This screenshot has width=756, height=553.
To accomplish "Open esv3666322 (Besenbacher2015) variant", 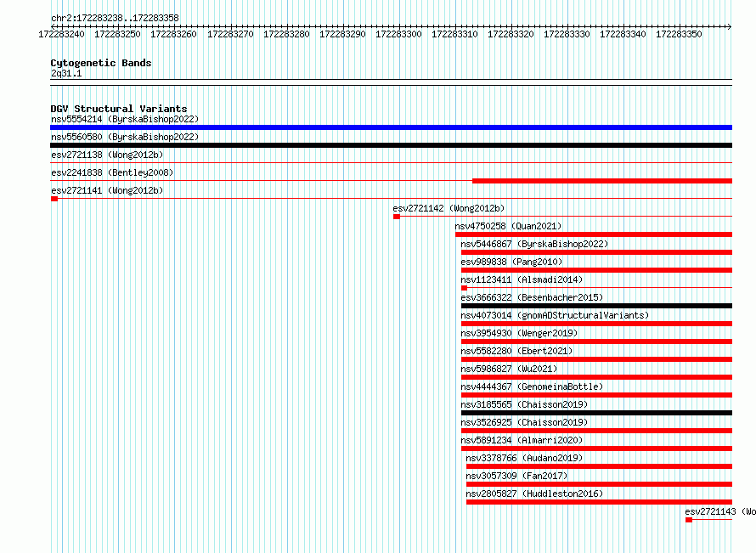I will [532, 297].
